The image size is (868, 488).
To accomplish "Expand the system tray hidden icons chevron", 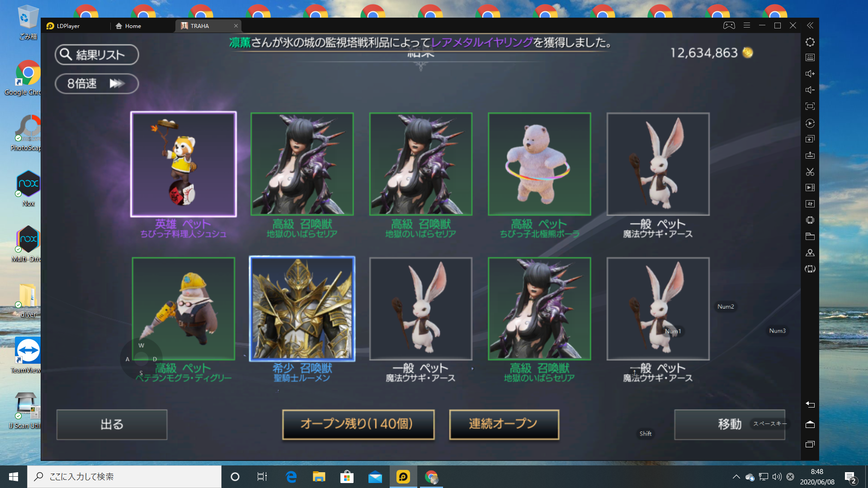I will point(736,477).
